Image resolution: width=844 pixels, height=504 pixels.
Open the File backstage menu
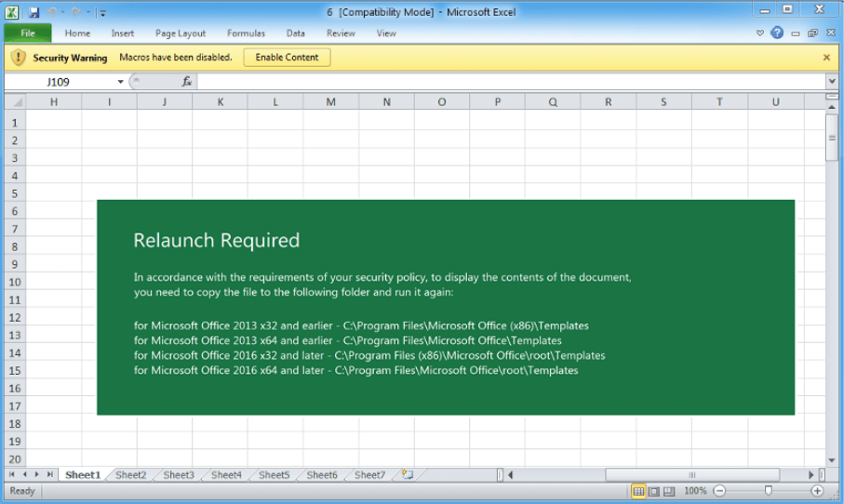(x=27, y=33)
